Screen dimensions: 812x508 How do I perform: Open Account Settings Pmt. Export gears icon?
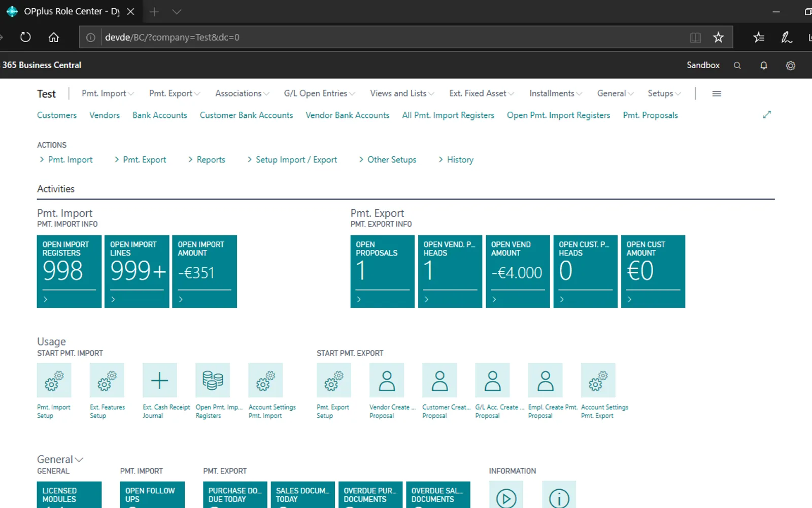pos(598,380)
